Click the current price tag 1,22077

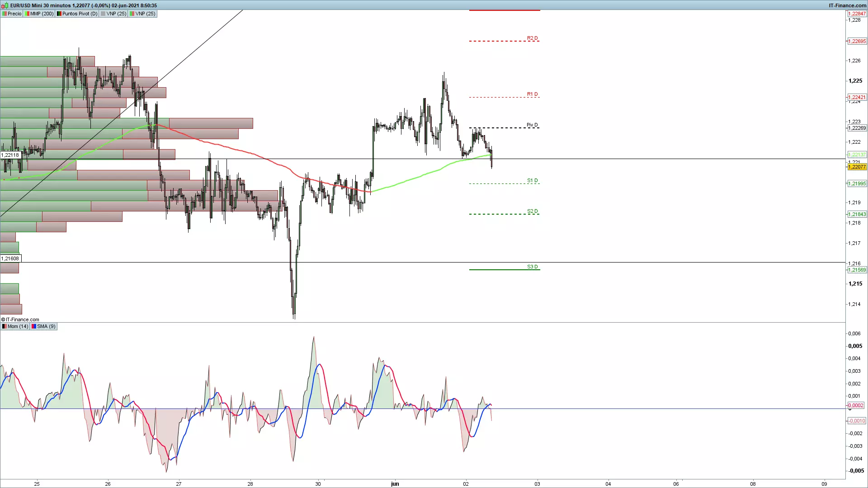[857, 167]
